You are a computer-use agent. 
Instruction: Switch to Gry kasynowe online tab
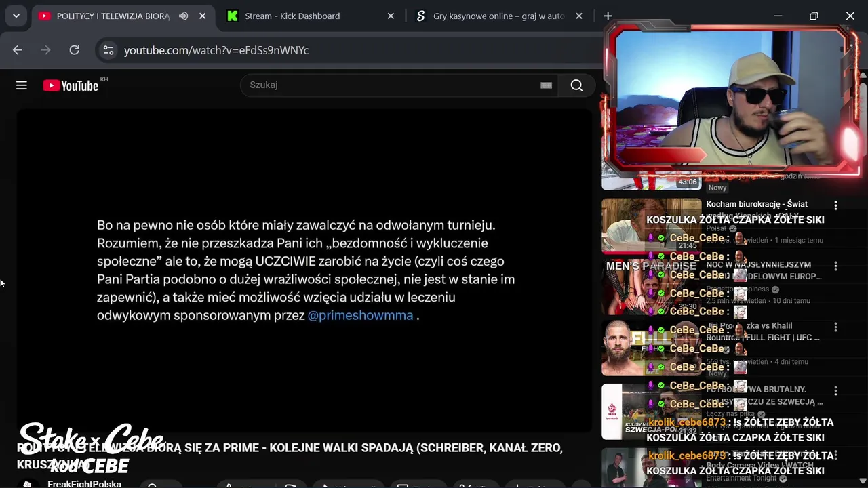499,16
